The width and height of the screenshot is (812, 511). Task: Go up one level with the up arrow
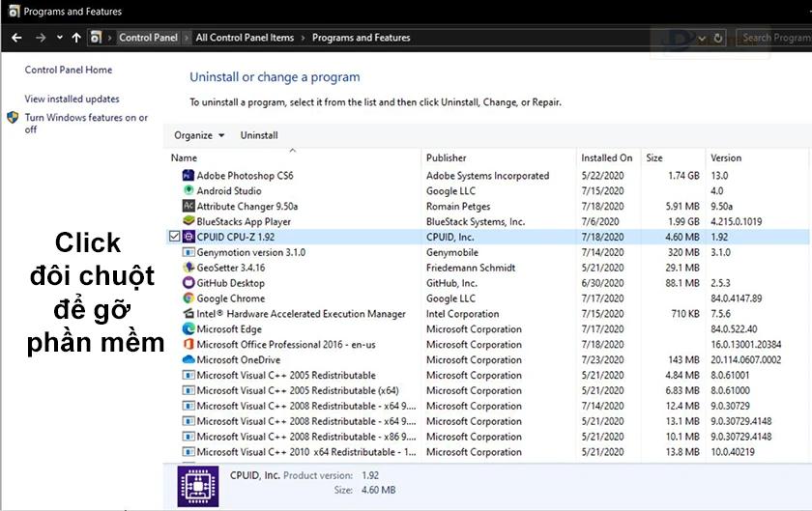pyautogui.click(x=76, y=38)
